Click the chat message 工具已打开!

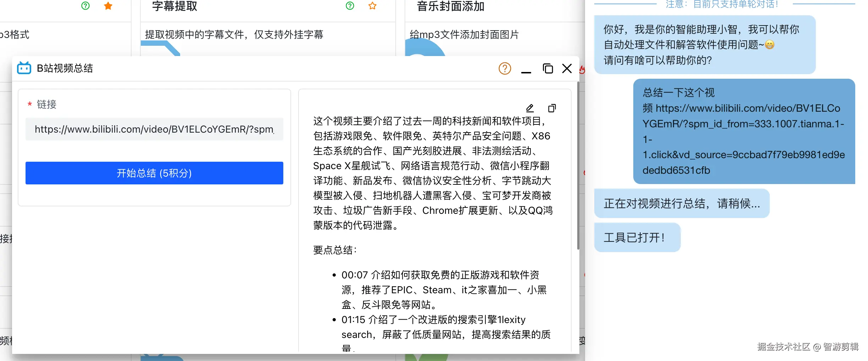(637, 237)
